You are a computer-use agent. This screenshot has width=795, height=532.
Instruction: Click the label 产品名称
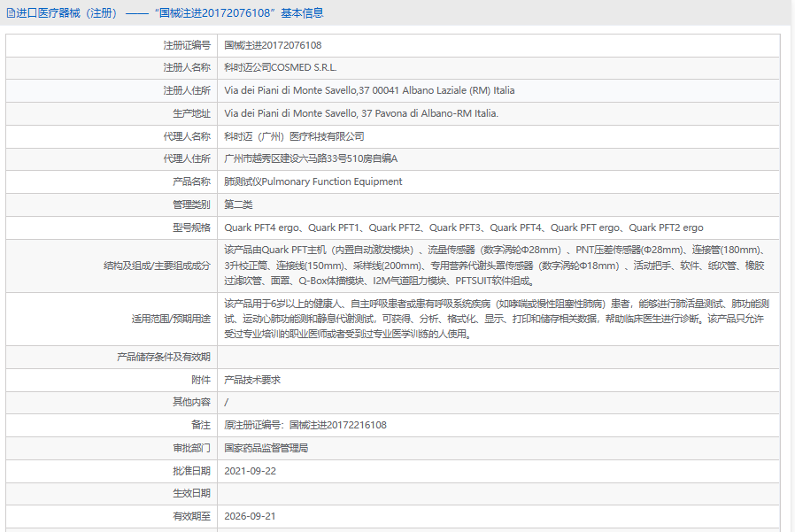click(x=191, y=181)
